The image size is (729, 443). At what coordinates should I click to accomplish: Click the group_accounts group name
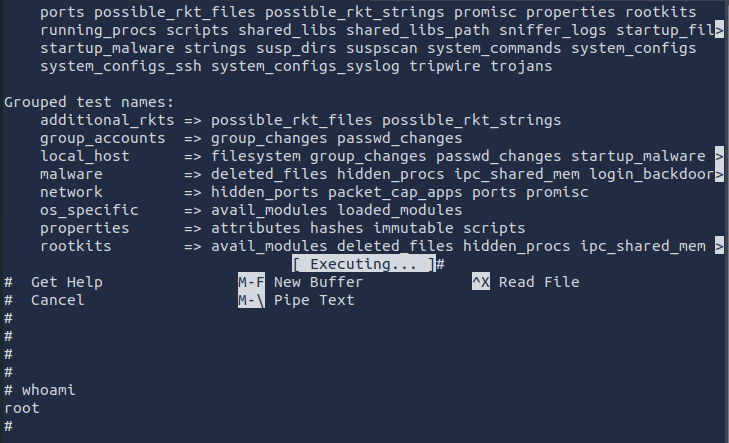[x=103, y=138]
